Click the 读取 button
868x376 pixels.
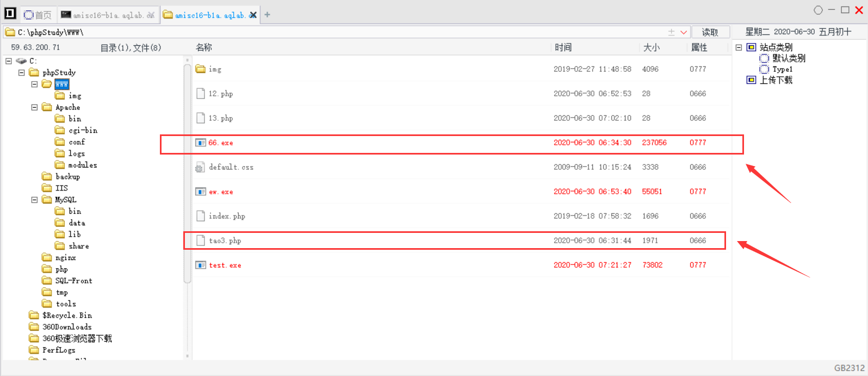710,32
